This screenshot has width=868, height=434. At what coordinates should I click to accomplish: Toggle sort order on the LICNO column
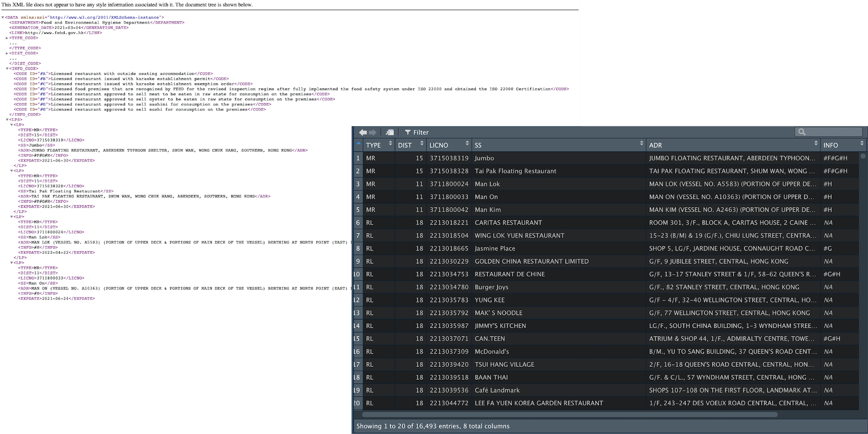(x=467, y=144)
